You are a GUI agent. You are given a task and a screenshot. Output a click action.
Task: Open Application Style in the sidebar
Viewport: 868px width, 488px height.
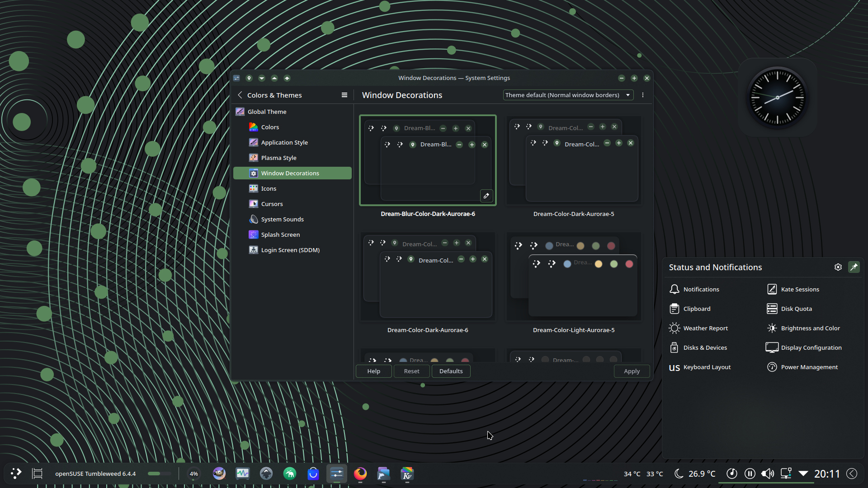point(292,142)
